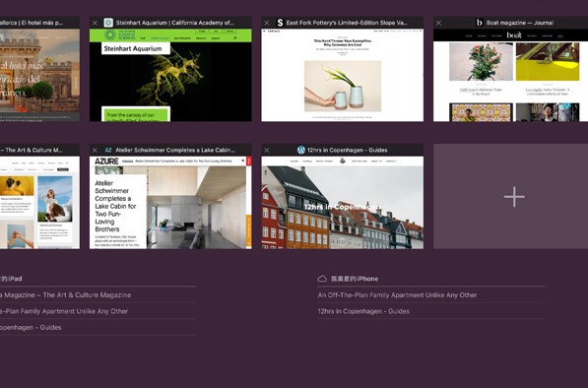The height and width of the screenshot is (388, 588).
Task: Close the Boat magazine Journal tab
Action: [x=438, y=23]
